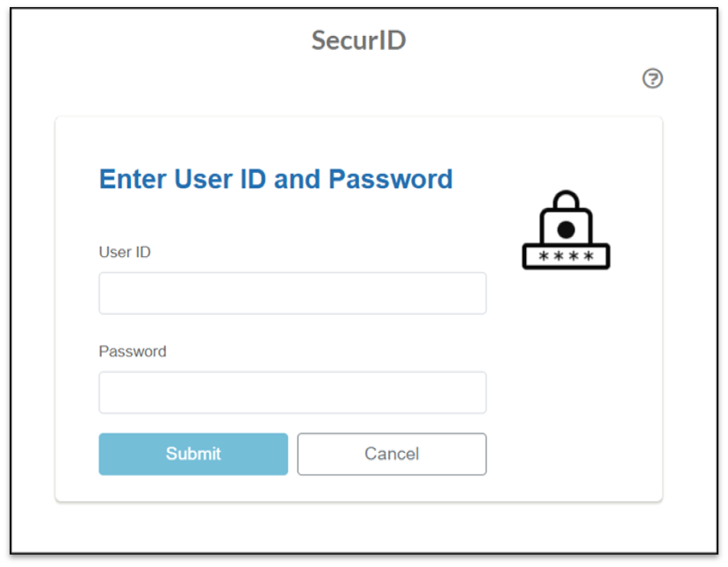Click the word "Enter" in the heading

133,179
